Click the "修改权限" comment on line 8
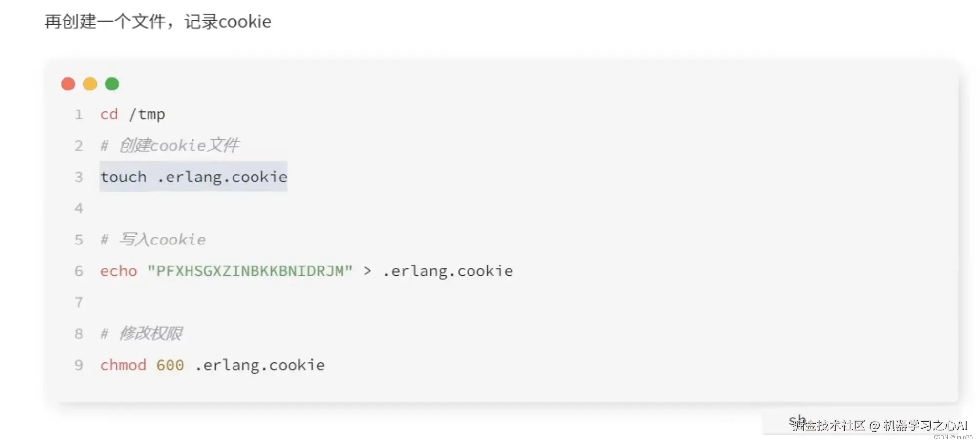This screenshot has height=444, width=980. 151,333
